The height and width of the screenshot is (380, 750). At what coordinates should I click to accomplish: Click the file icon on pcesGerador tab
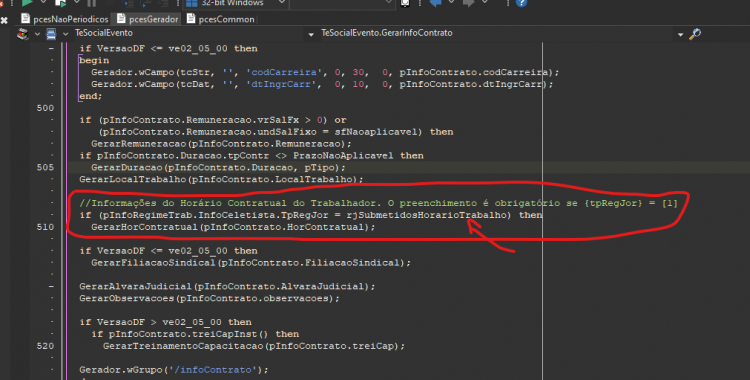[x=121, y=19]
